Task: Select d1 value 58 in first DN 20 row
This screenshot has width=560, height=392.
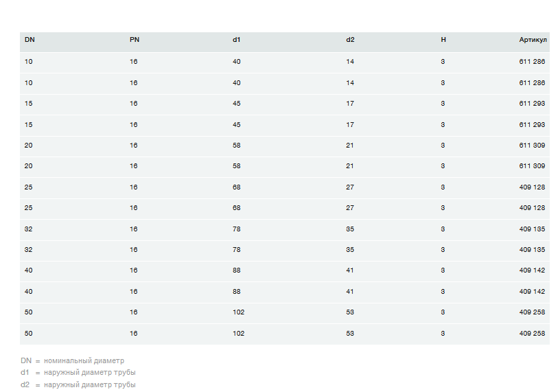Action: coord(237,146)
